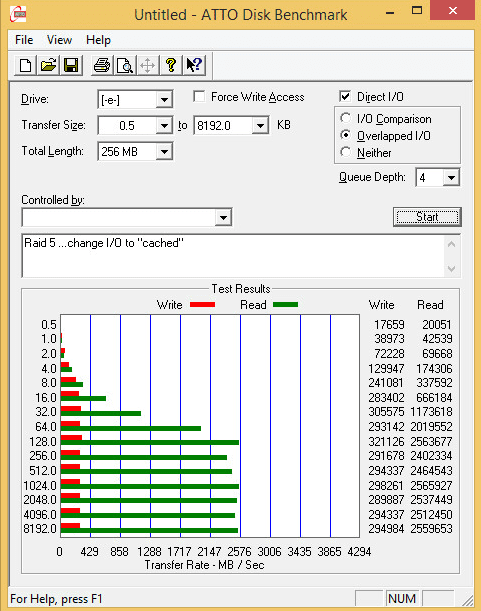Click the New document toolbar icon
The image size is (481, 611).
tap(26, 65)
